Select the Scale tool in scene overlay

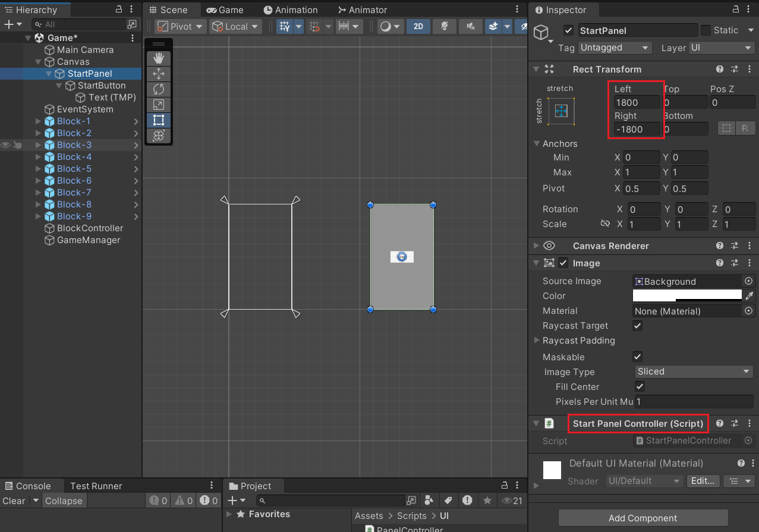(x=159, y=105)
